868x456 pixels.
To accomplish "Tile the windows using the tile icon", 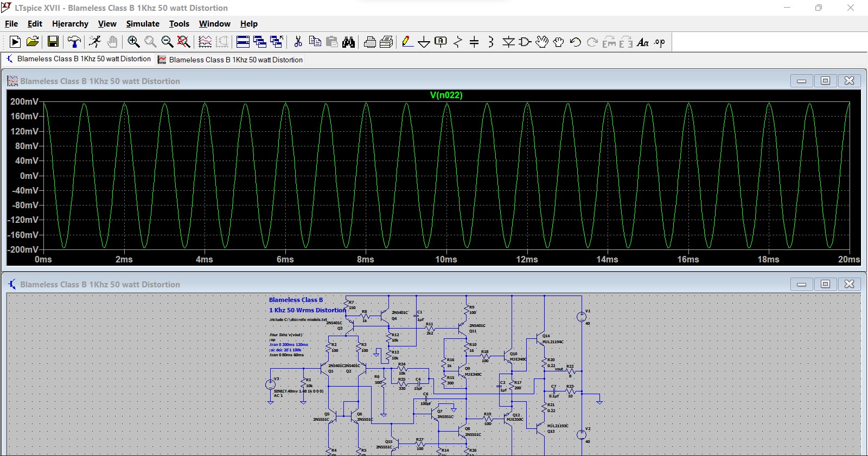I will click(x=243, y=42).
